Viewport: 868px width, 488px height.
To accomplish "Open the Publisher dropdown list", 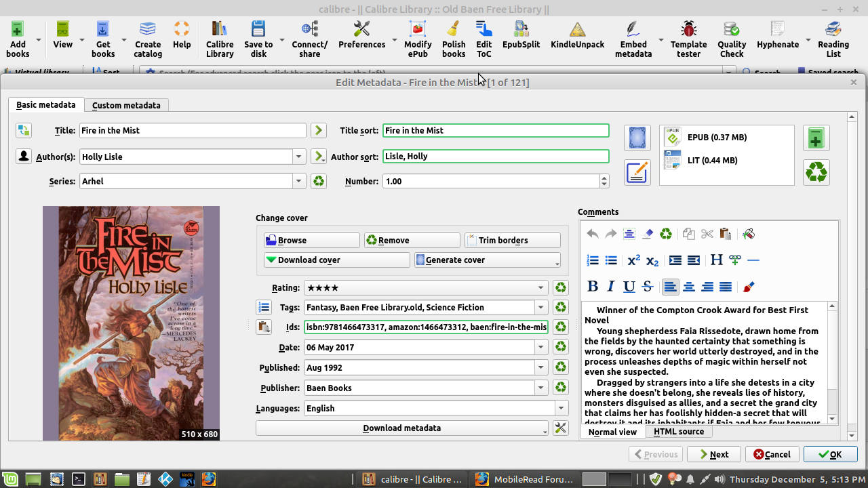I will [540, 388].
